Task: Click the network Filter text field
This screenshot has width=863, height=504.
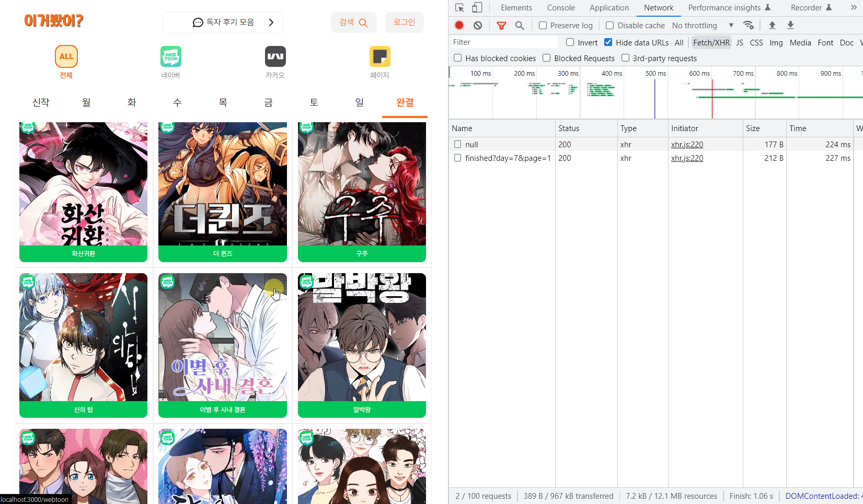Action: pos(504,42)
